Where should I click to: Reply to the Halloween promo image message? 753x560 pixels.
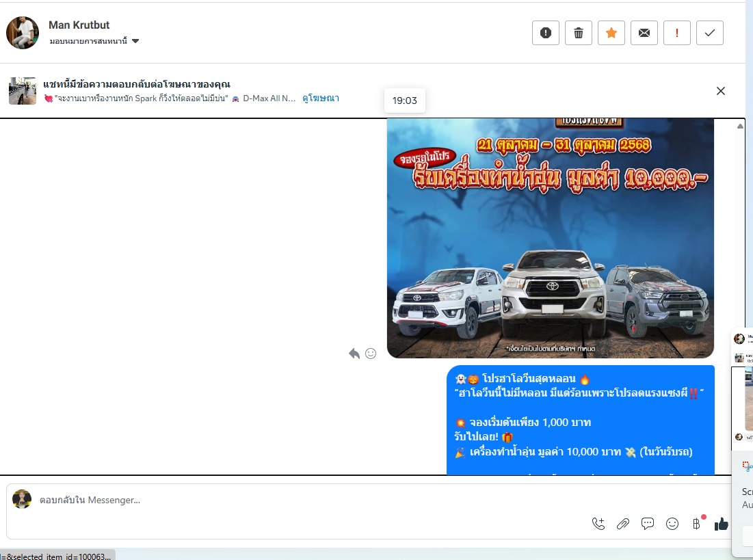point(354,354)
